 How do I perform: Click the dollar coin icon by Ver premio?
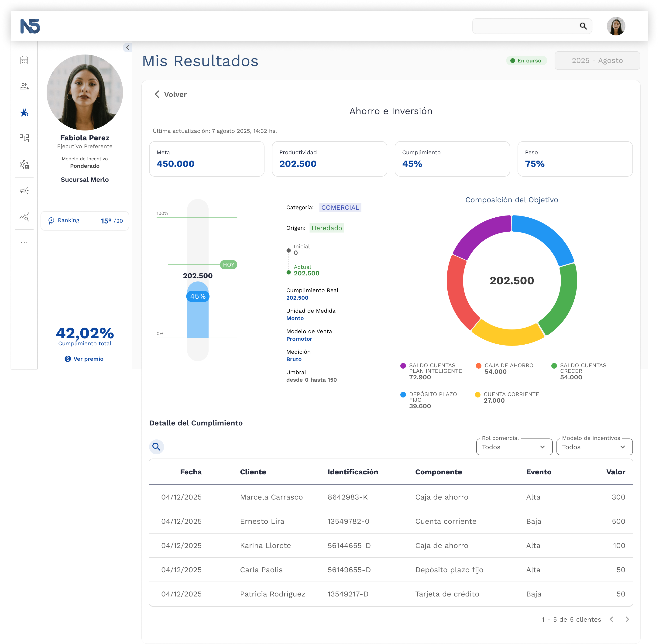point(68,359)
